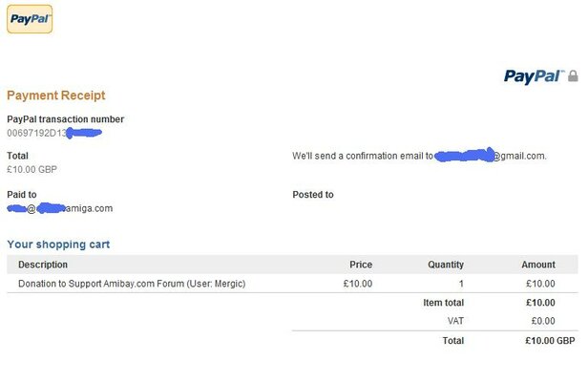Click the quantity value 1 in the cart row
The image size is (588, 382).
point(460,284)
